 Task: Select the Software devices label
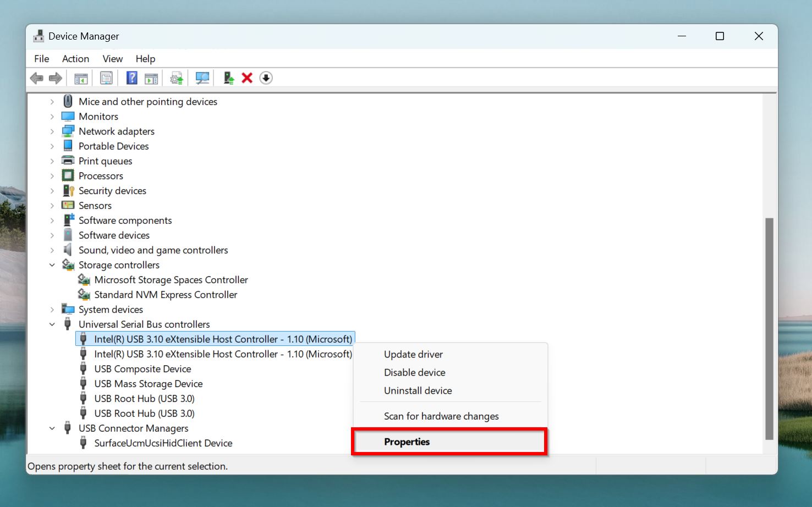pyautogui.click(x=114, y=235)
